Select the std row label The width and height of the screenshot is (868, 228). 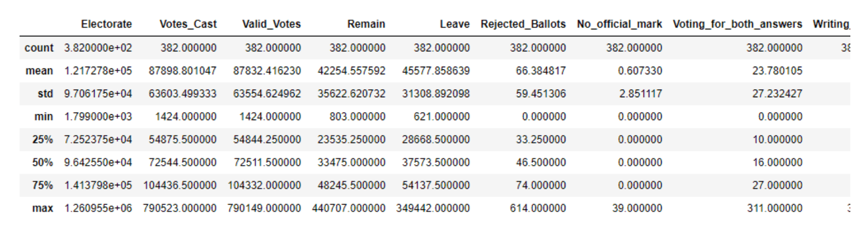(x=45, y=94)
